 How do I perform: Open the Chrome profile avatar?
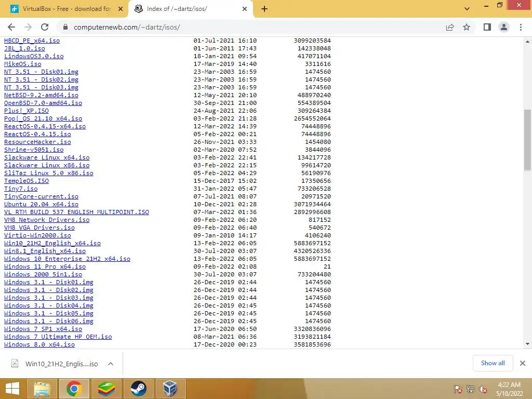pyautogui.click(x=504, y=27)
